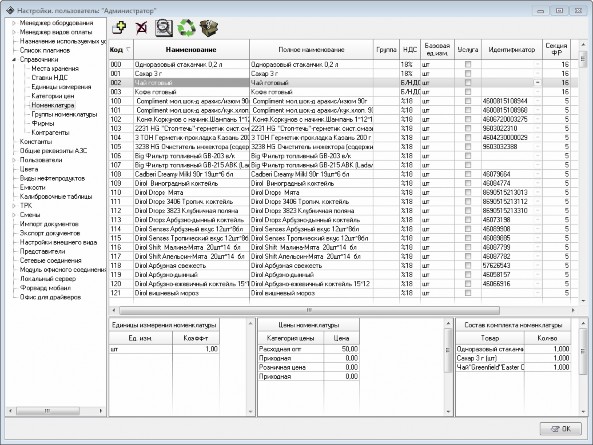
Task: Click the application icon in title bar
Action: tap(10, 11)
